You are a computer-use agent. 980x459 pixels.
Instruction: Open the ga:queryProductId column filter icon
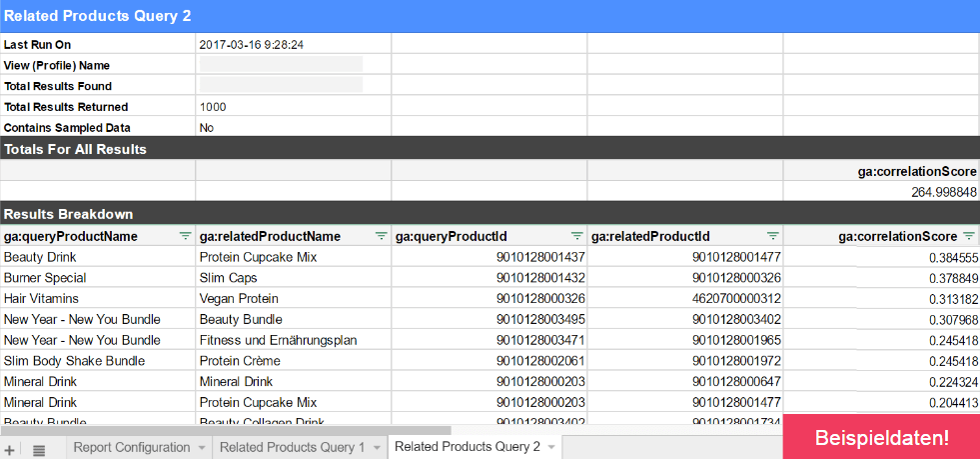576,237
